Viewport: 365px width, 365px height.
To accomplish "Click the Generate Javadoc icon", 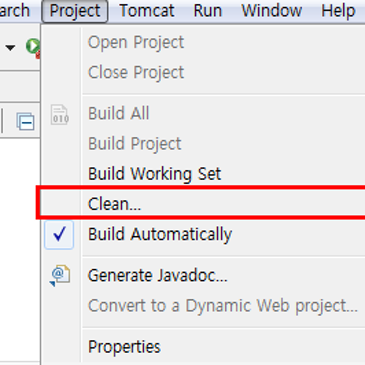I will [x=60, y=275].
